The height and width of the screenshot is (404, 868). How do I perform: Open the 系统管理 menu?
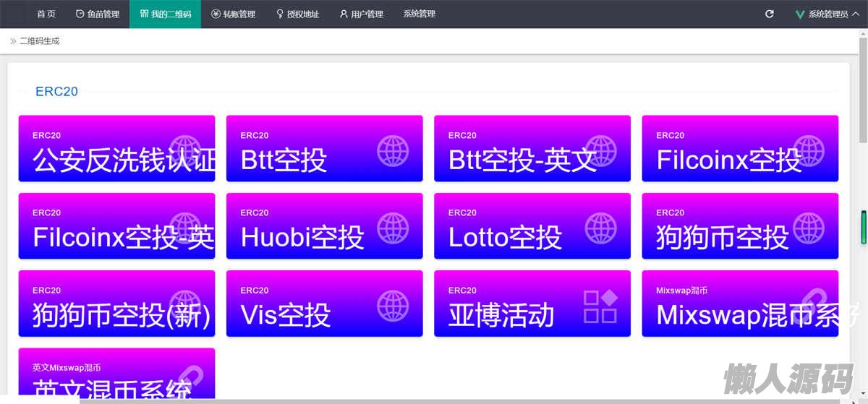coord(419,14)
